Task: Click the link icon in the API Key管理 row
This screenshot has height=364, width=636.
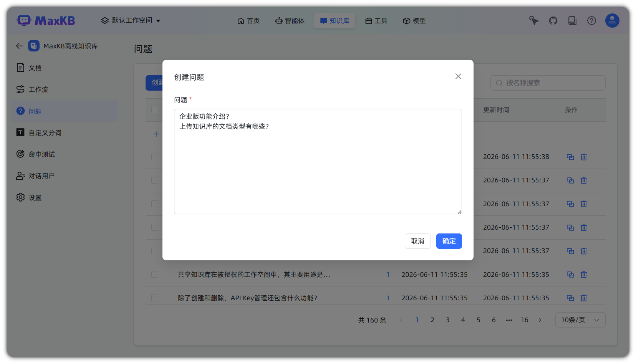Action: point(570,298)
